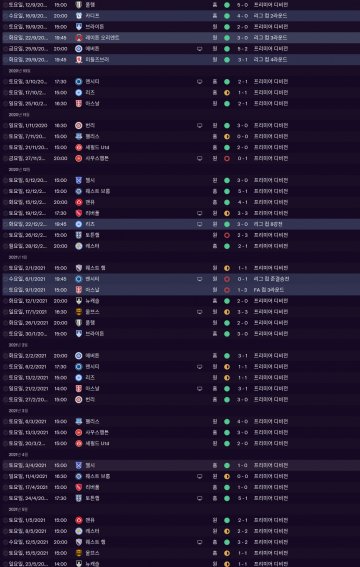Click the 레이튼 오리엔트 club badge

tap(79, 38)
